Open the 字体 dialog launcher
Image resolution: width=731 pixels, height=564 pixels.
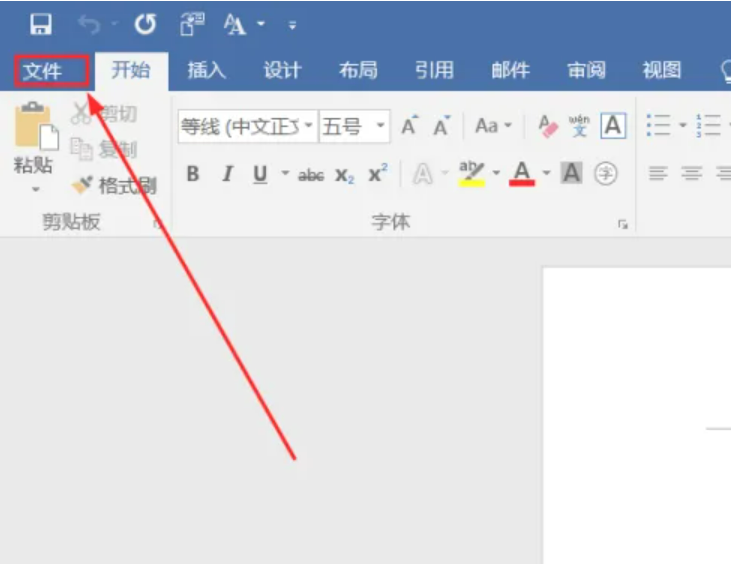coord(623,225)
